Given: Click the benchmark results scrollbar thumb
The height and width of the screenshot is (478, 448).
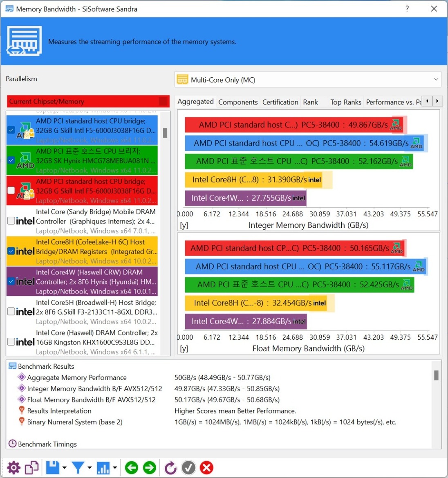Looking at the screenshot, I should (x=437, y=375).
